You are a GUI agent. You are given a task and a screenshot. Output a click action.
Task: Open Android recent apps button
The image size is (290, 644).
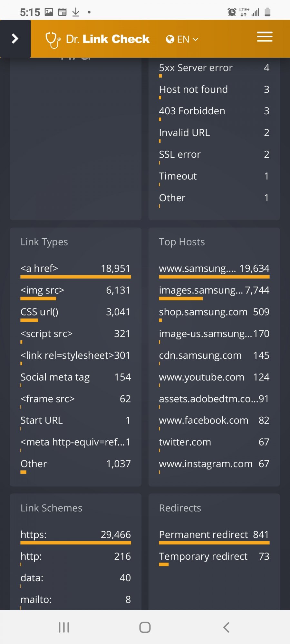pyautogui.click(x=64, y=627)
